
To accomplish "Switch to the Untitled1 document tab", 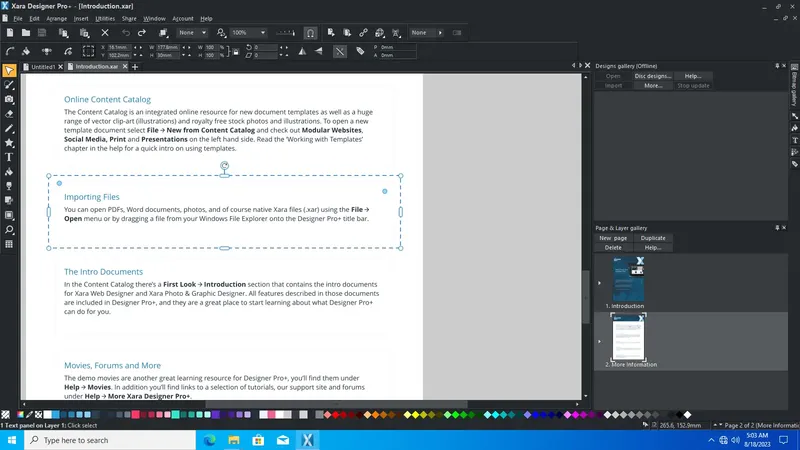I will pyautogui.click(x=42, y=67).
